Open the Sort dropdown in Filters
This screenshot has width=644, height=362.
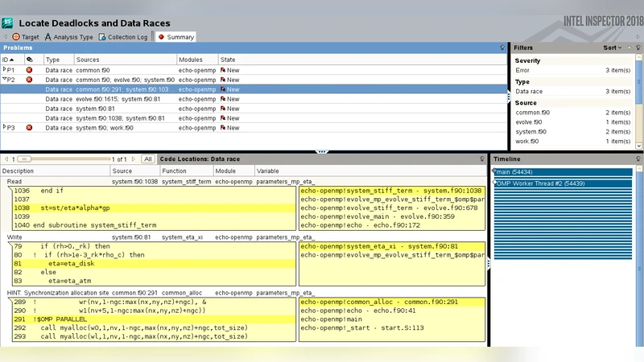(612, 47)
